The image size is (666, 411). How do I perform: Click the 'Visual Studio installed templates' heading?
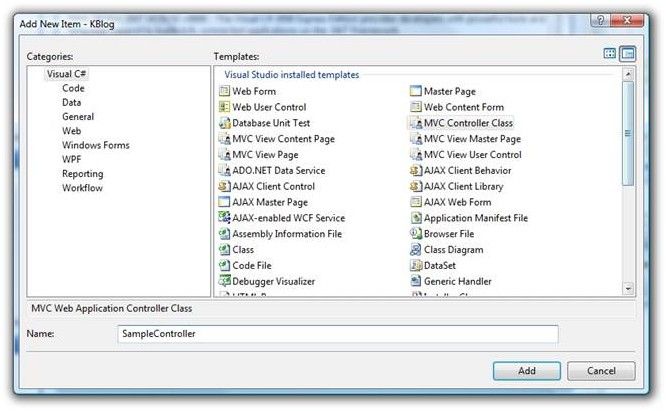coord(291,75)
